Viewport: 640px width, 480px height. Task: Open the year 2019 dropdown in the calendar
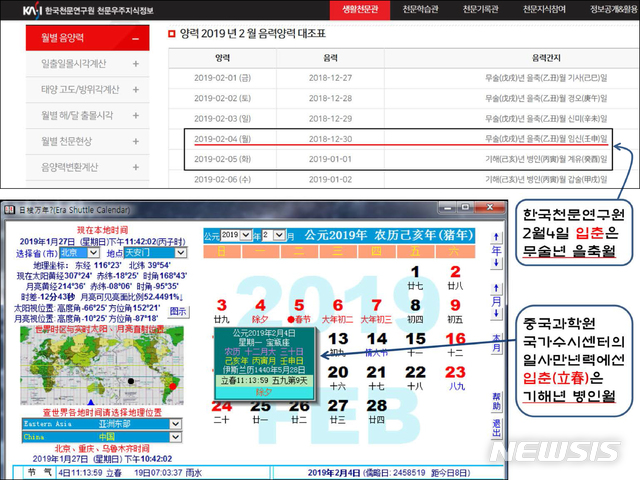[x=248, y=235]
